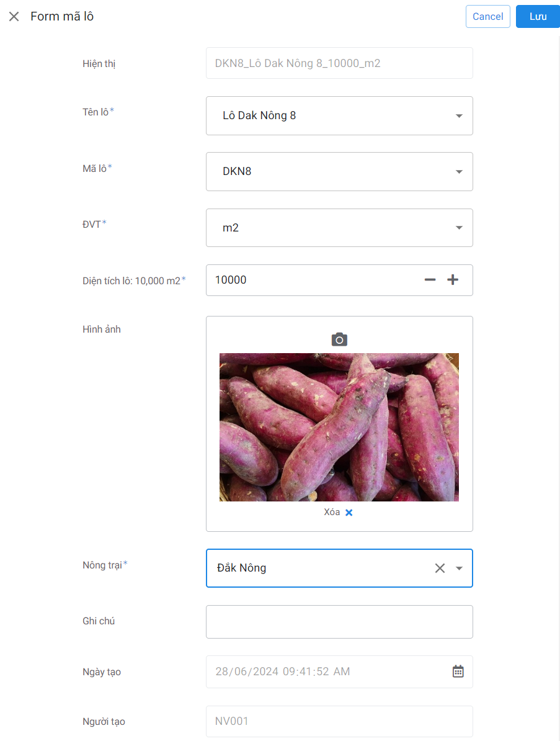Click the blue X to delete image
The image size is (560, 741).
click(349, 513)
